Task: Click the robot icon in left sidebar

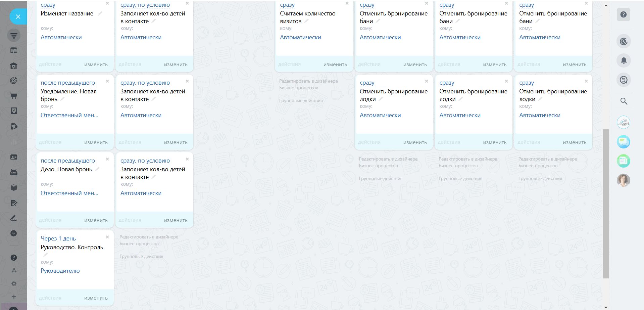Action: click(14, 172)
